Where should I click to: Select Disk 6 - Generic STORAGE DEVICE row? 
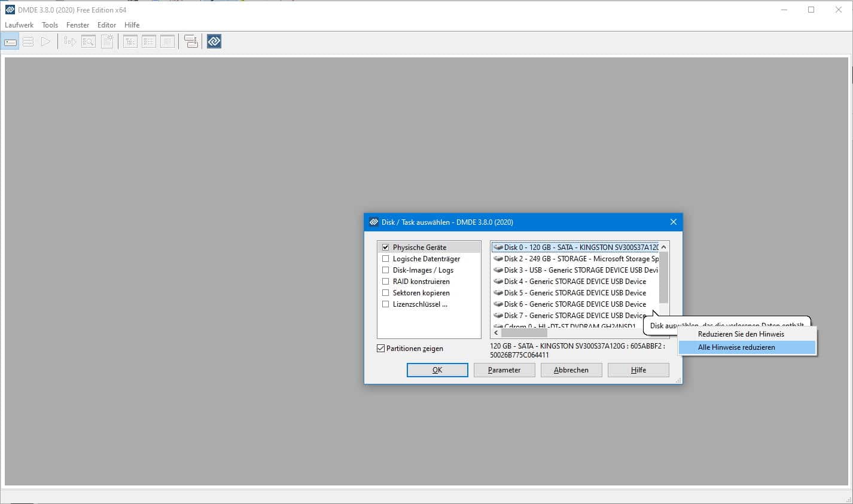pos(575,304)
